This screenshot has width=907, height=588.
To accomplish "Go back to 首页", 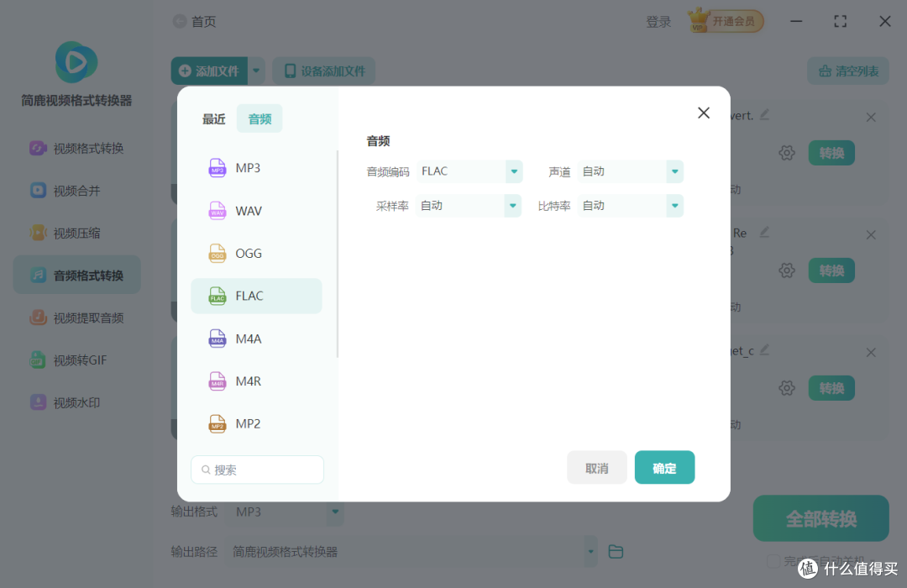I will point(195,21).
